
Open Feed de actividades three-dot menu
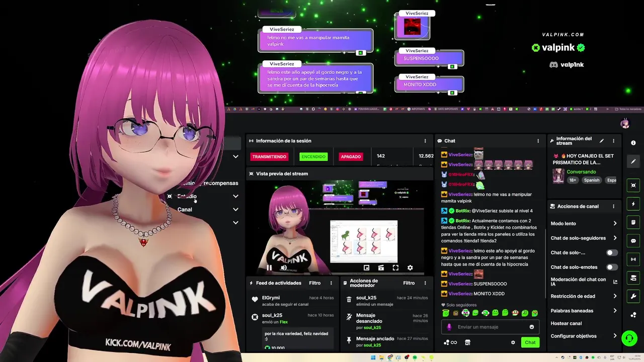pos(331,283)
